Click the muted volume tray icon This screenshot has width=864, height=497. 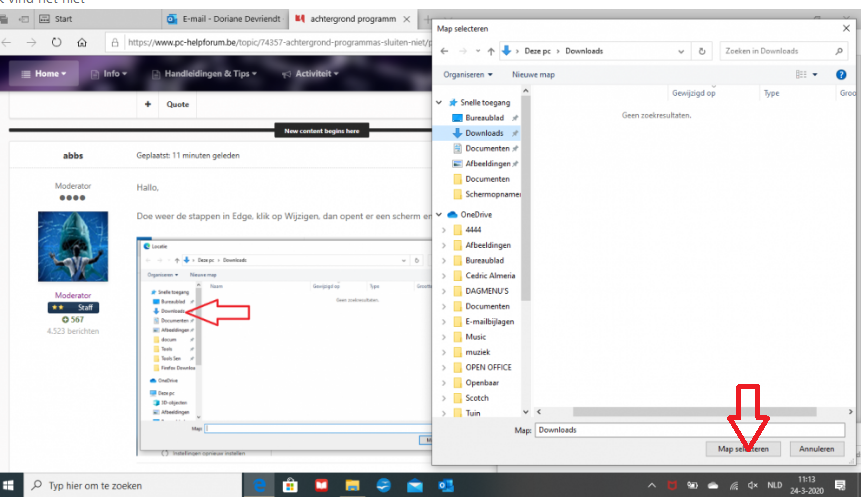pyautogui.click(x=753, y=485)
